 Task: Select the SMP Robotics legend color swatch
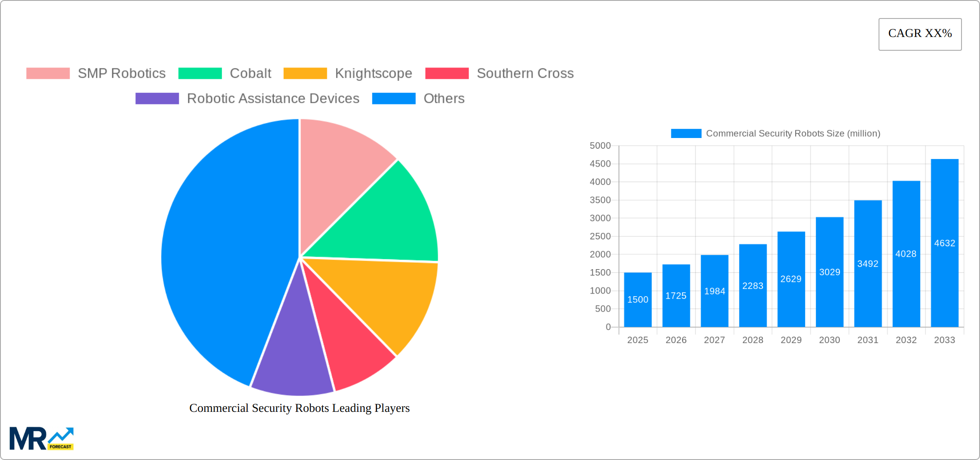[x=47, y=74]
